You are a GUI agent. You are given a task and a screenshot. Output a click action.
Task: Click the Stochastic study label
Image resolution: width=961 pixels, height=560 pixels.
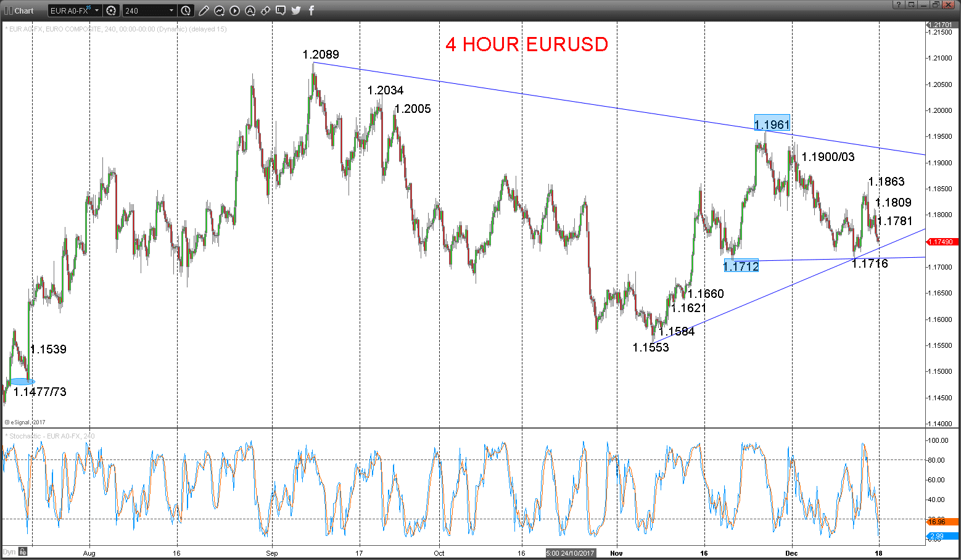point(50,436)
